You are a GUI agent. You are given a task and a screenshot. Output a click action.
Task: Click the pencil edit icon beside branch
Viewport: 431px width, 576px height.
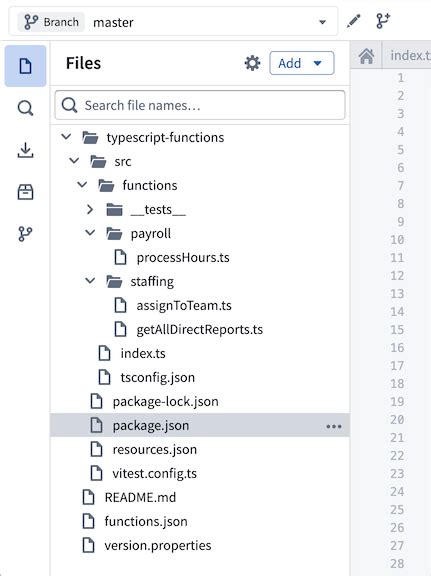click(353, 21)
